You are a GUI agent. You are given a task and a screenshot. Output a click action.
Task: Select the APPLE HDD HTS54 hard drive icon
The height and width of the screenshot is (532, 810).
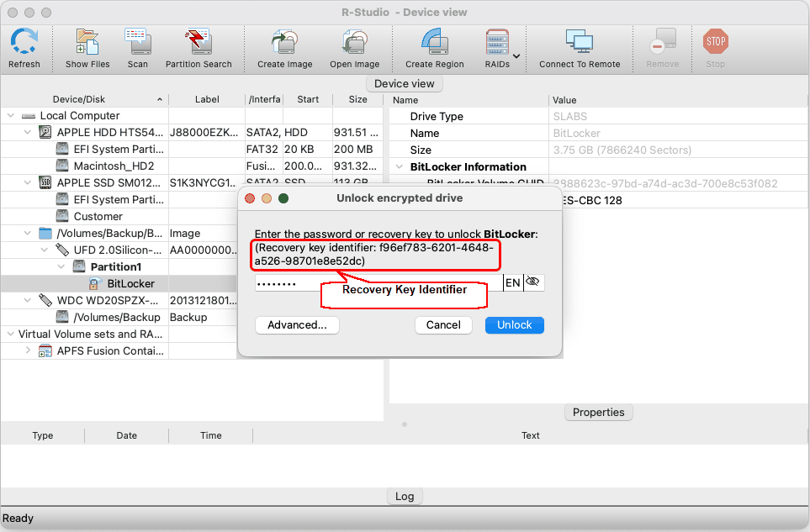[45, 132]
